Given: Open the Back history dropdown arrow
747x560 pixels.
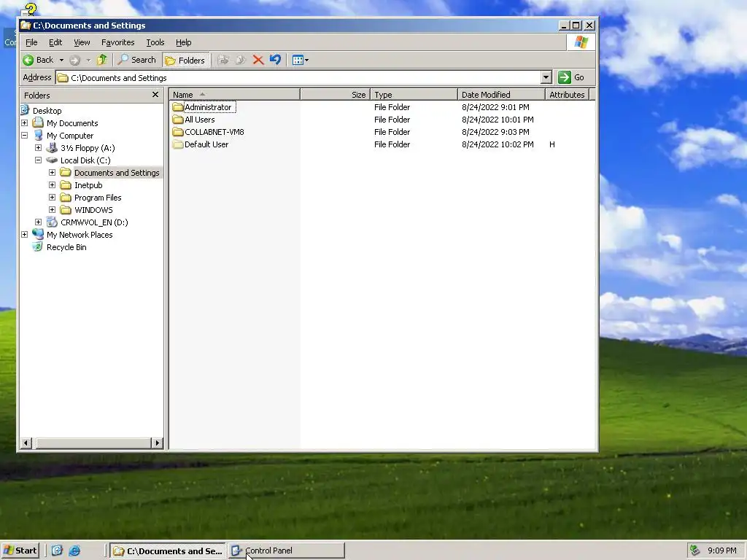Looking at the screenshot, I should (61, 60).
